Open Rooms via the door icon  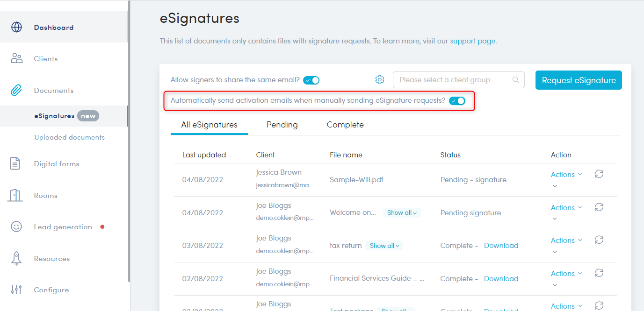point(15,195)
